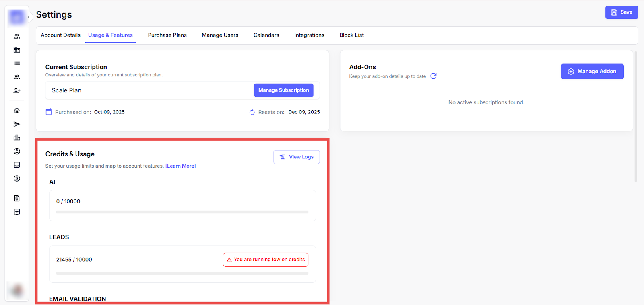The height and width of the screenshot is (305, 644).
Task: Click the building/companies icon in sidebar
Action: [17, 50]
